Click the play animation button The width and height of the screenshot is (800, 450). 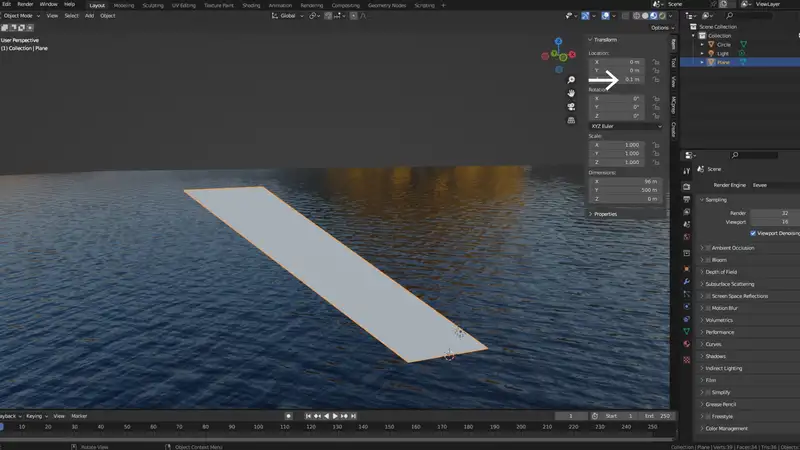(335, 415)
